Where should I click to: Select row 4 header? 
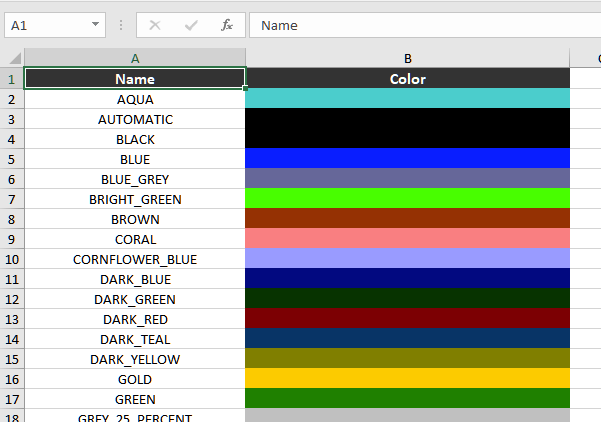11,139
